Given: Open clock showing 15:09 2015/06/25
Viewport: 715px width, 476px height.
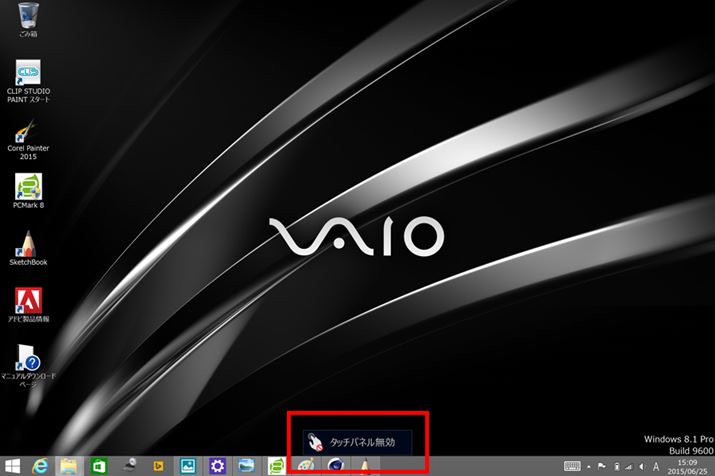Looking at the screenshot, I should 687,467.
